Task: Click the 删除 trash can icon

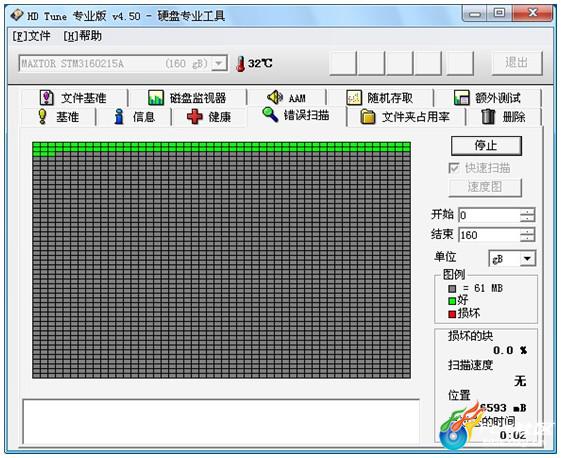Action: (x=488, y=117)
